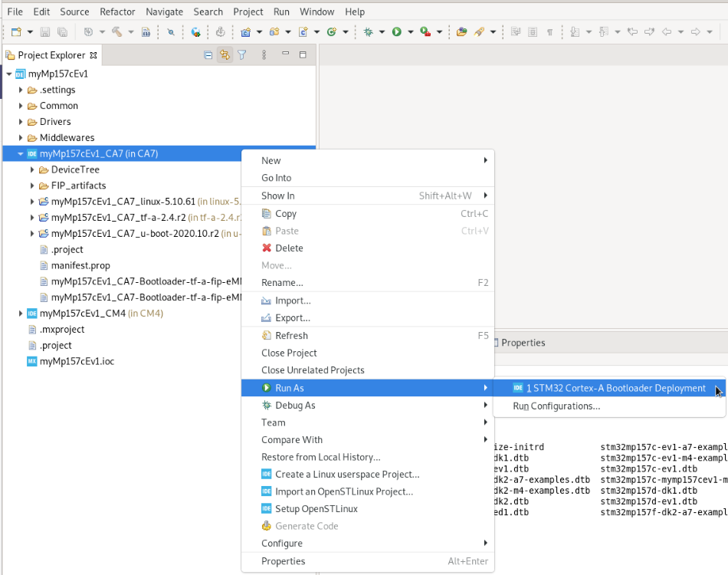
Task: Click Refresh in context menu
Action: [368, 335]
